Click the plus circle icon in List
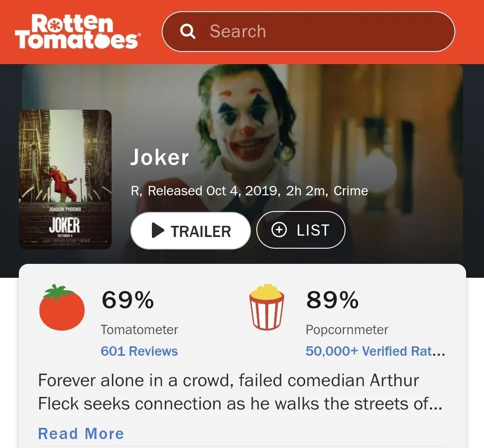The width and height of the screenshot is (484, 448). click(279, 230)
